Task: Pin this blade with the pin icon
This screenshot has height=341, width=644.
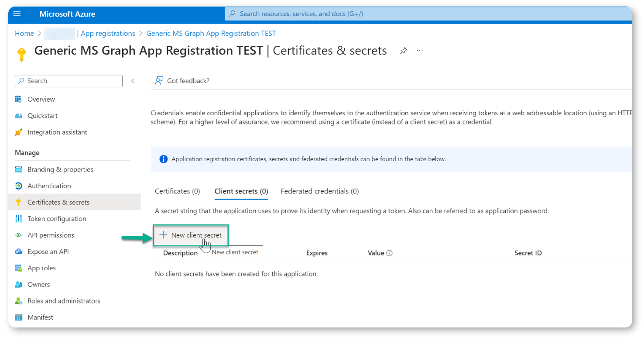Action: click(404, 51)
